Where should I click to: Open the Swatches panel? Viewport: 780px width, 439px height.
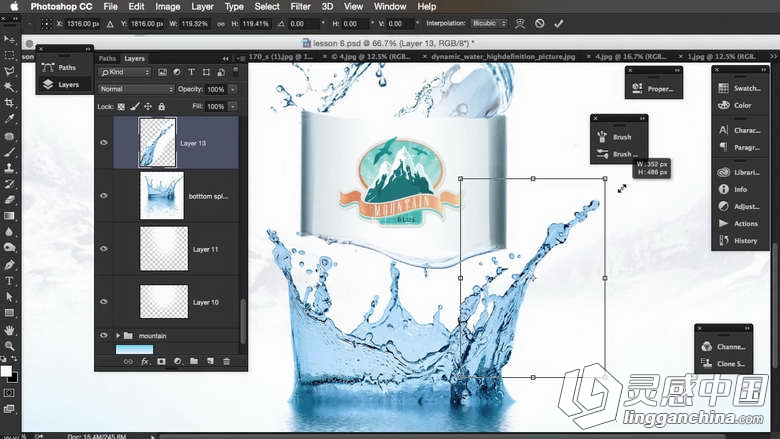point(740,88)
